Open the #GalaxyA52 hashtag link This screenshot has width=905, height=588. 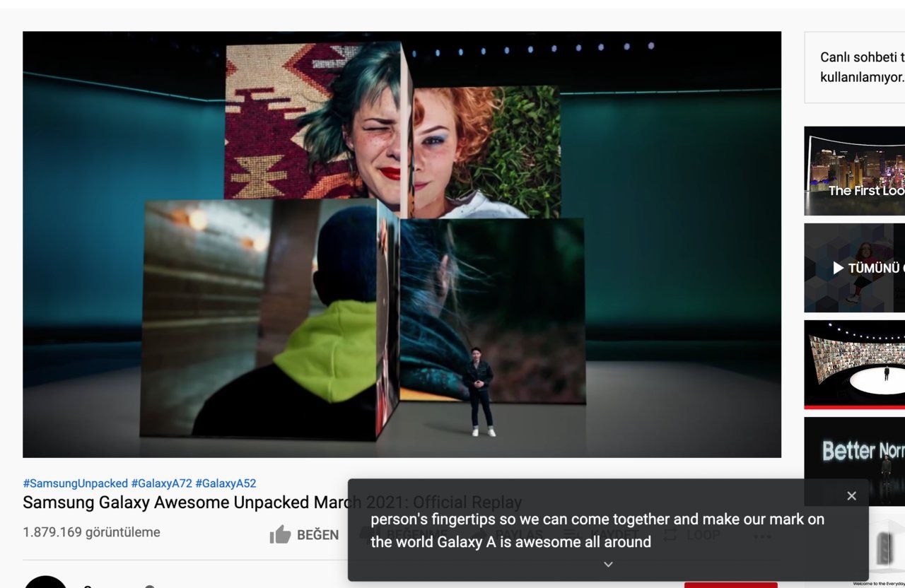[226, 483]
